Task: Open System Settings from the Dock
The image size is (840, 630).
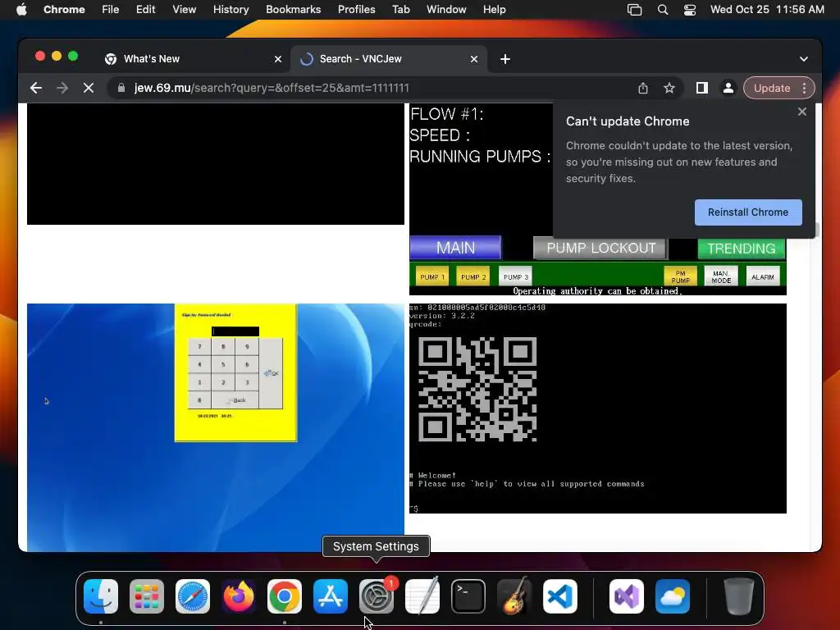Action: click(x=376, y=596)
